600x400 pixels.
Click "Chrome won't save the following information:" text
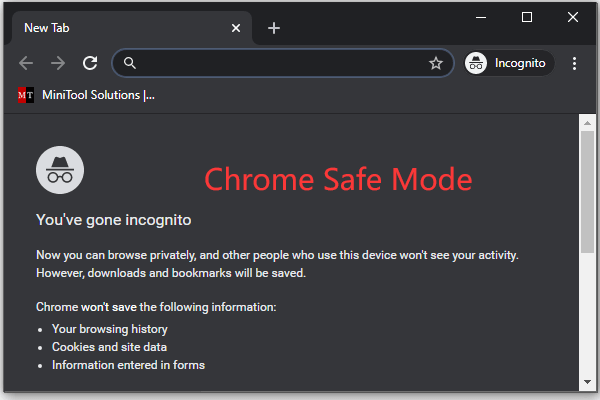pos(156,307)
